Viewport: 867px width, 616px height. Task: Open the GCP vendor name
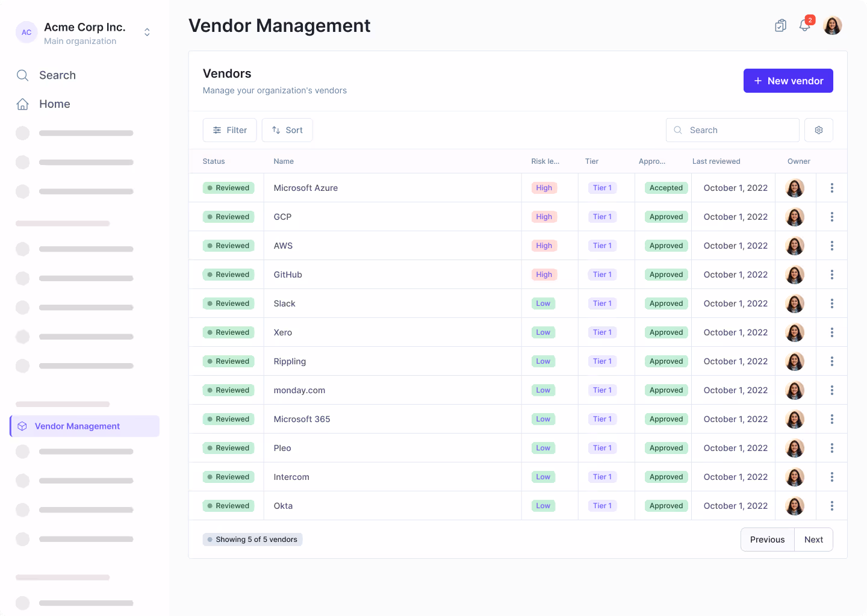[282, 217]
